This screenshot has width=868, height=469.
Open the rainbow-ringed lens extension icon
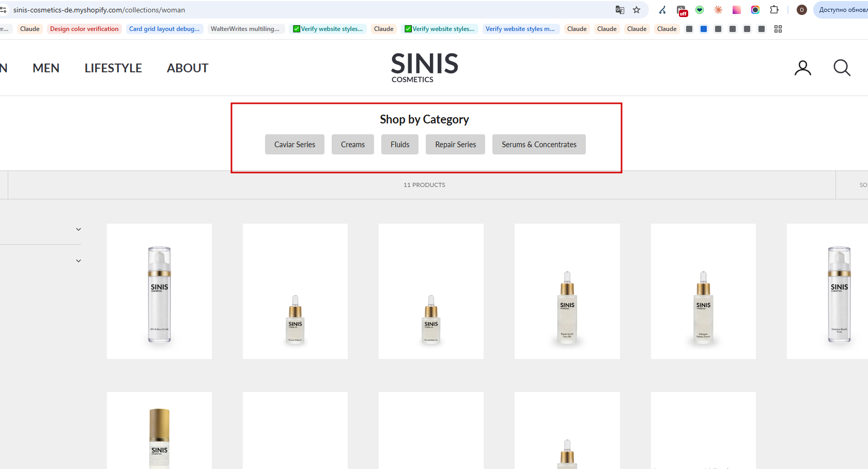point(755,10)
